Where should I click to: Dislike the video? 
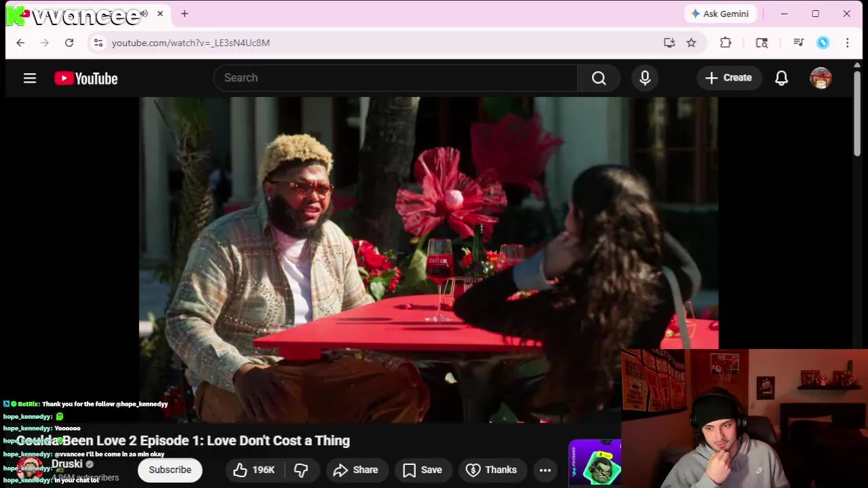[301, 470]
